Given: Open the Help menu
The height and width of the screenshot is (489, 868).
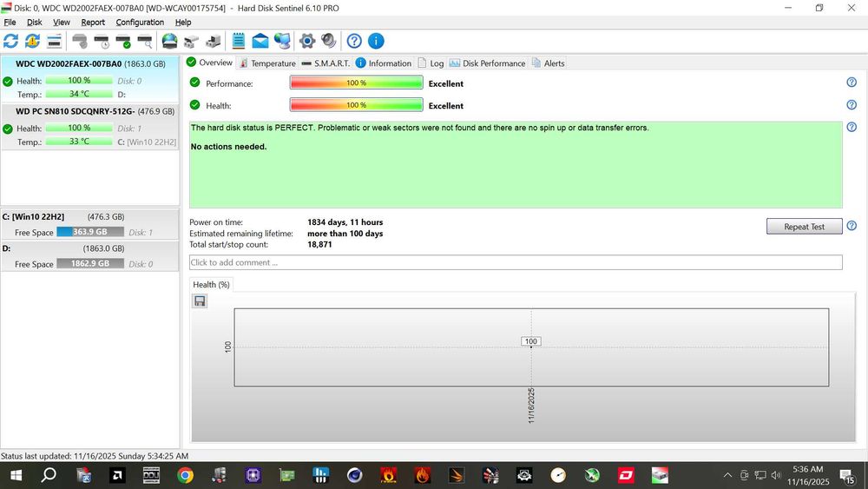Looking at the screenshot, I should click(183, 23).
